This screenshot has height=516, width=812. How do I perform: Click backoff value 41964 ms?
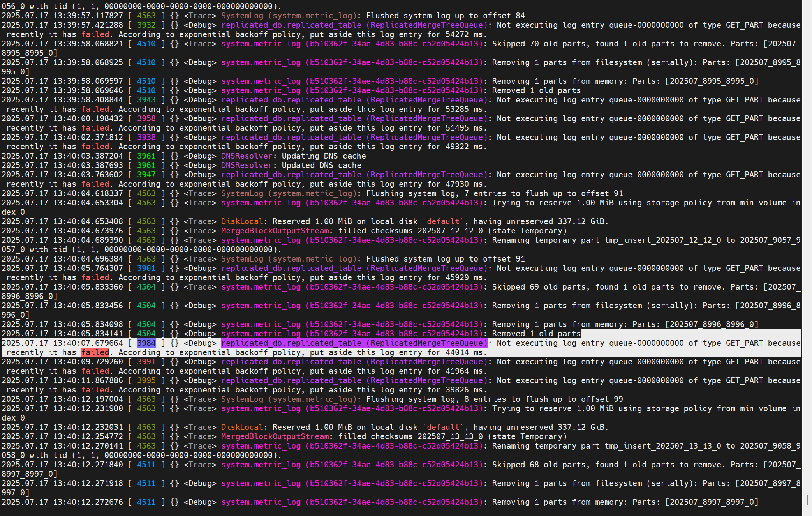tap(464, 371)
